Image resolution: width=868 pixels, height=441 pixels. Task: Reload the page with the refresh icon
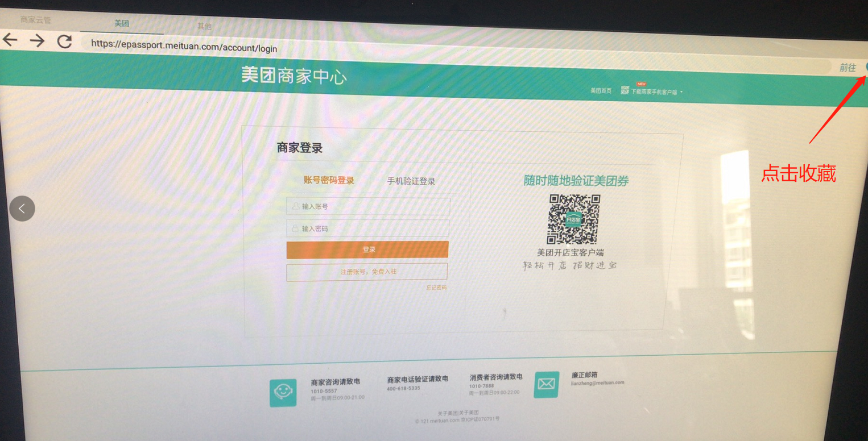click(65, 41)
